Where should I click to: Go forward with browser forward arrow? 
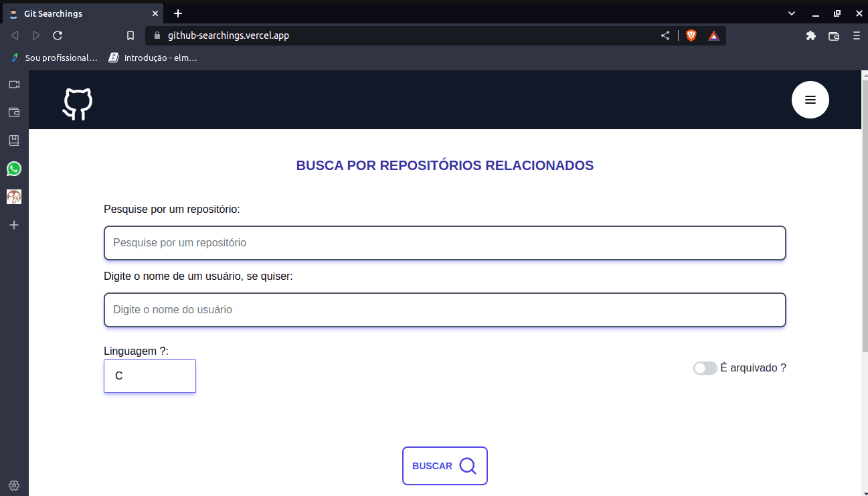(x=36, y=35)
